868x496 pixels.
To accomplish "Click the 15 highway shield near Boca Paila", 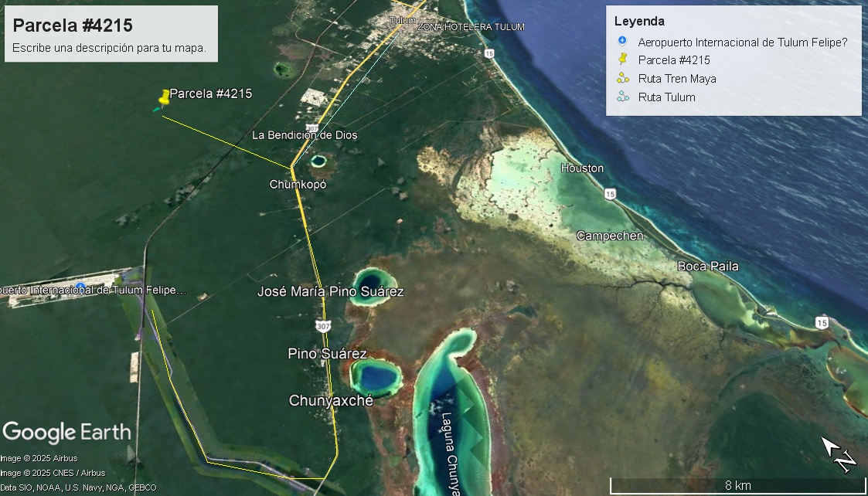I will pos(821,321).
